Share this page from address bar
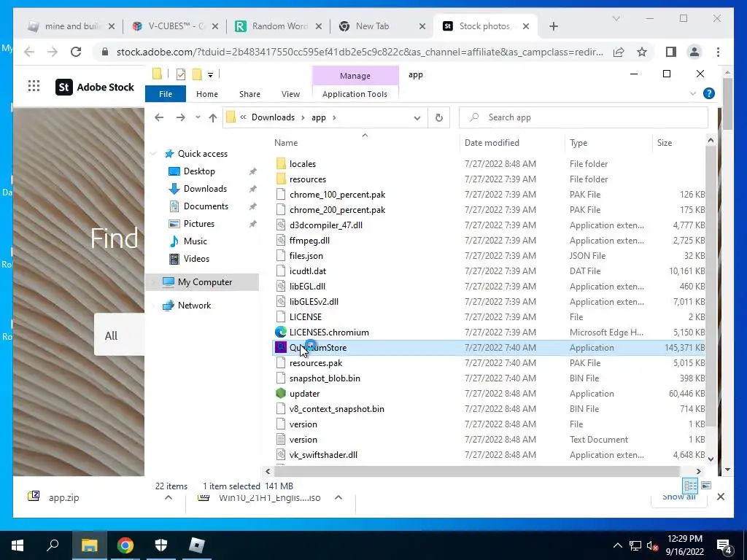The image size is (747, 560). point(619,52)
